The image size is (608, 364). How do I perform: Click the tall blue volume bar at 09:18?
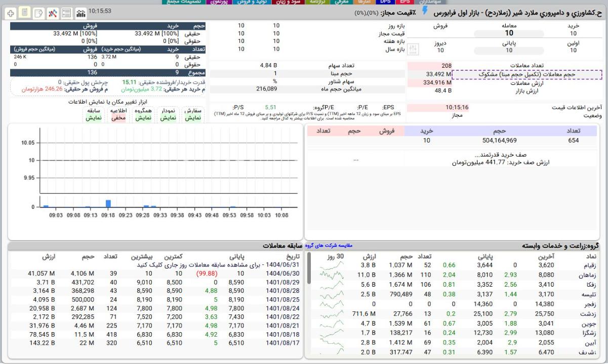pyautogui.click(x=108, y=203)
